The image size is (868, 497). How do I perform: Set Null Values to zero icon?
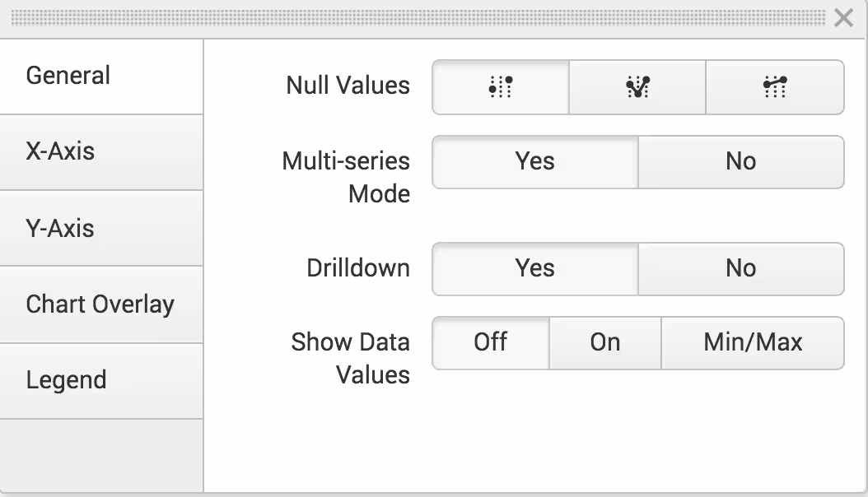tap(637, 86)
